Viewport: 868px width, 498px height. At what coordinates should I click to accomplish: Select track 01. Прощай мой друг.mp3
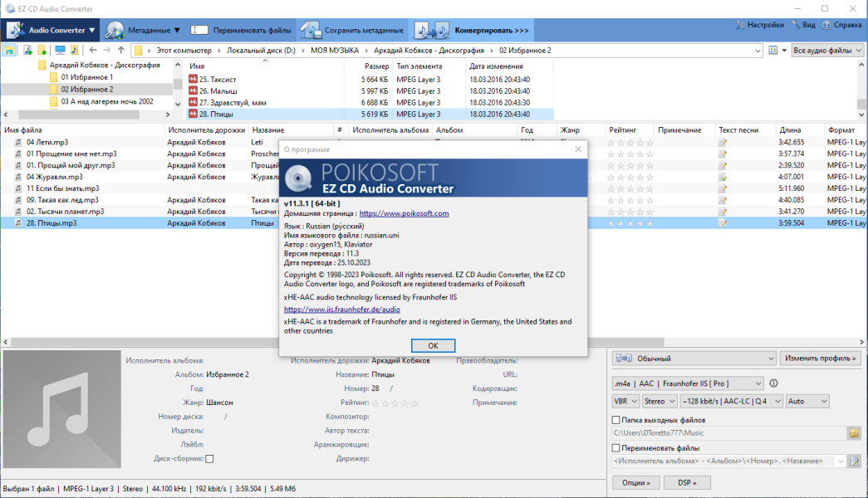pyautogui.click(x=71, y=165)
